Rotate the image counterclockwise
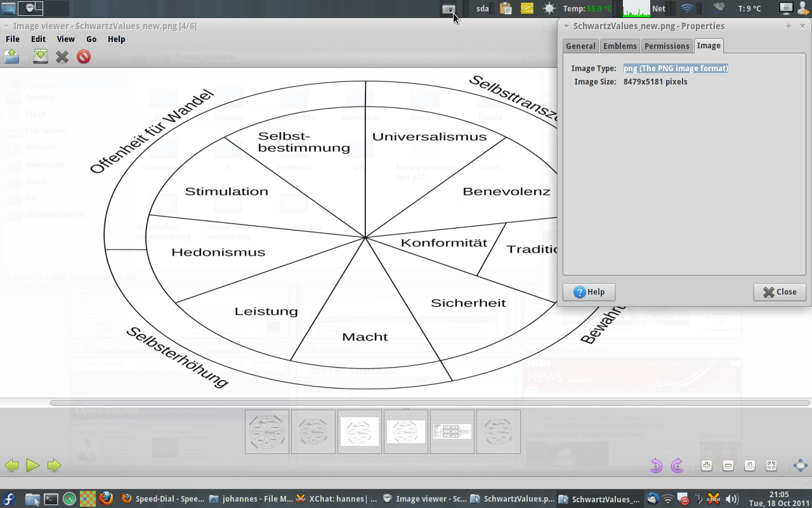Viewport: 812px width, 508px height. click(656, 465)
